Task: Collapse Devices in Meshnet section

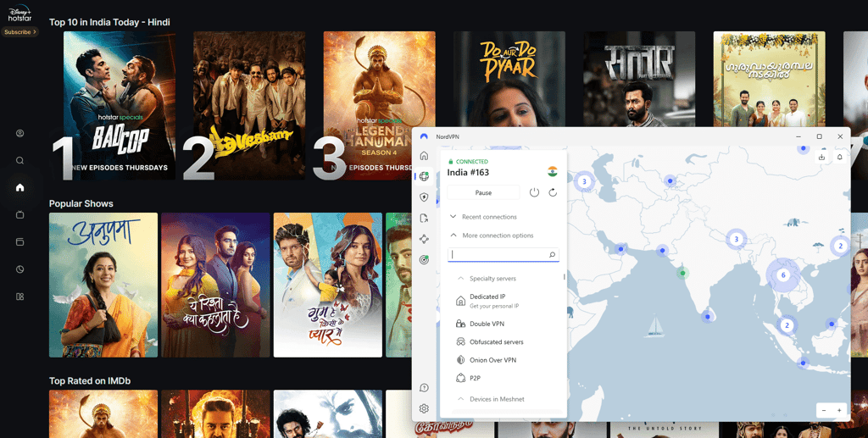Action: click(x=491, y=399)
